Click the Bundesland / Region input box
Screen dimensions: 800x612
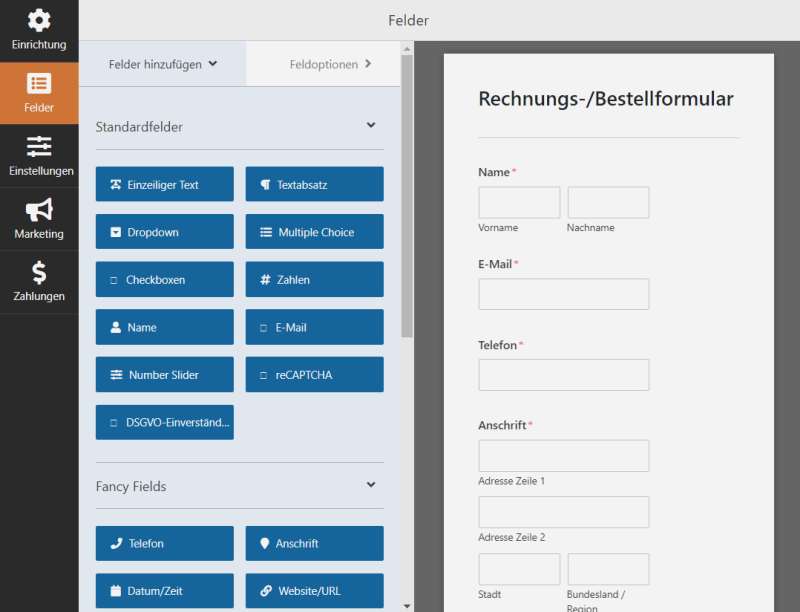click(608, 569)
